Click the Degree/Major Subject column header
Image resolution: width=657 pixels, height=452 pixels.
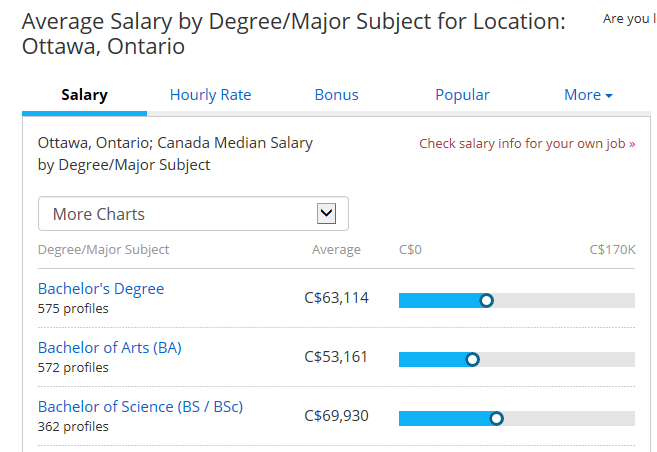click(x=103, y=250)
